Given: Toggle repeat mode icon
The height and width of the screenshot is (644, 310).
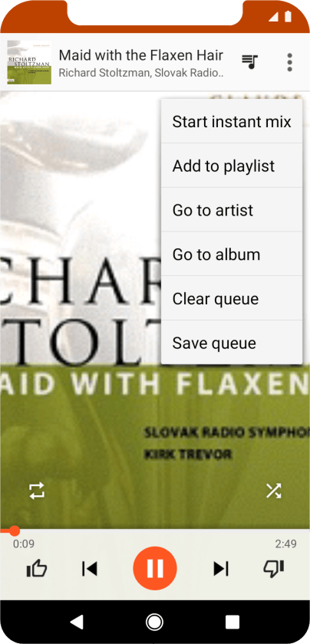Looking at the screenshot, I should tap(36, 491).
